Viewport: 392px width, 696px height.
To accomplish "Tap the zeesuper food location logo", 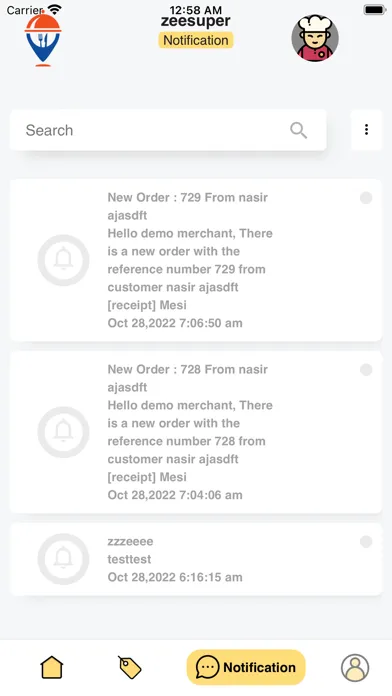I will tap(43, 40).
